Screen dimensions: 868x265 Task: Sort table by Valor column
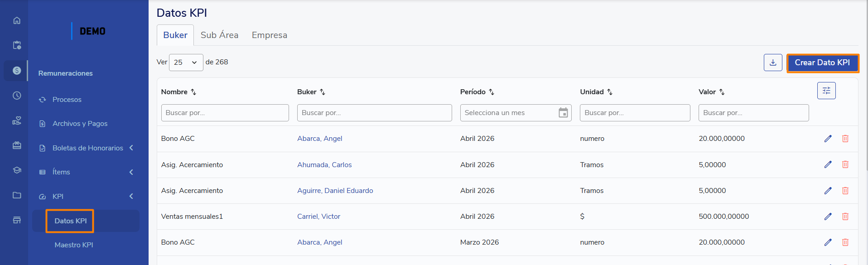click(x=722, y=92)
